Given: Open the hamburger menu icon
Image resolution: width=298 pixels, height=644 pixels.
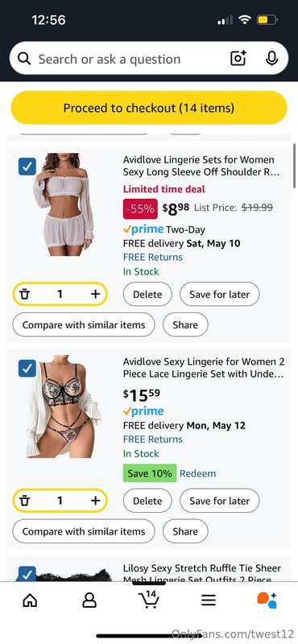Looking at the screenshot, I should point(209,601).
